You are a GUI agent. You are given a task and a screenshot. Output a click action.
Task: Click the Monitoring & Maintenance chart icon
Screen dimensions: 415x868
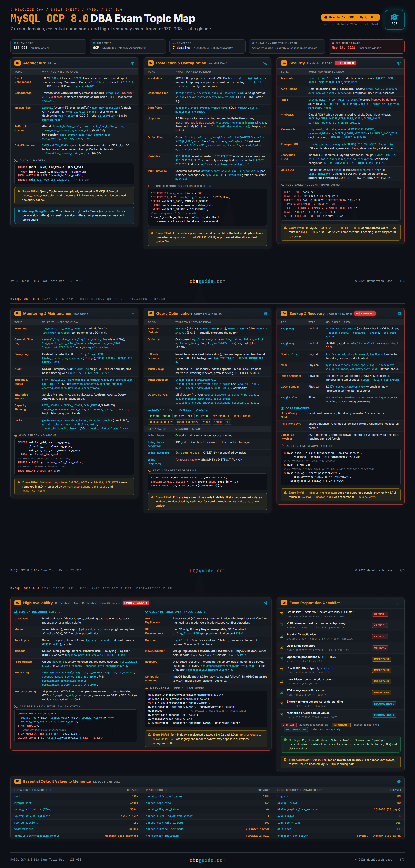pos(132,314)
